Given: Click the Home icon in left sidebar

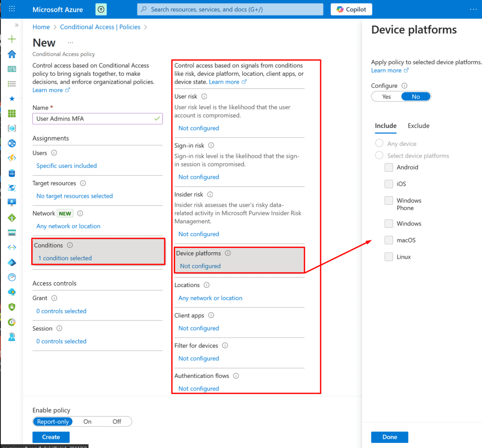Looking at the screenshot, I should pos(12,54).
